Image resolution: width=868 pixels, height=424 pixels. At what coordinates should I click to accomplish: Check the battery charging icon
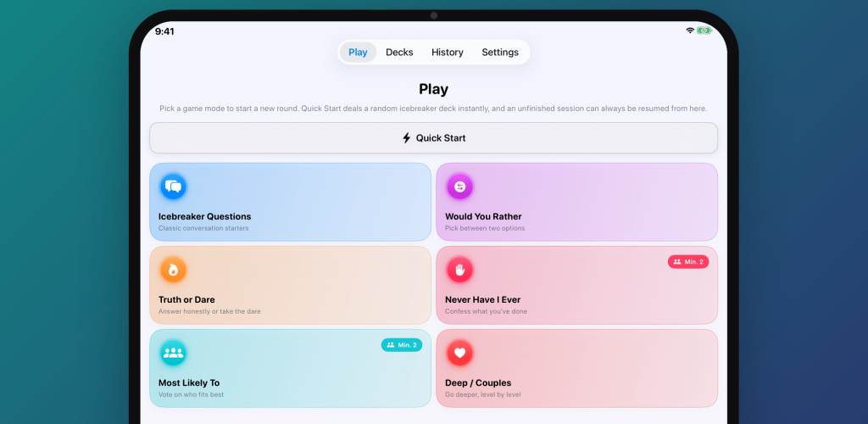tap(704, 31)
